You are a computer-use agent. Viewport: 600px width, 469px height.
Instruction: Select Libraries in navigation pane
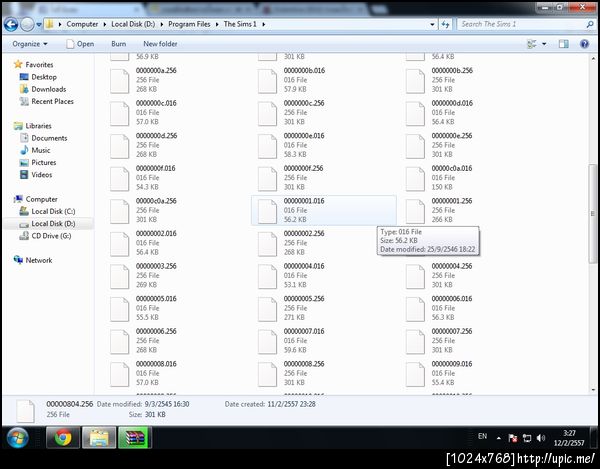click(x=33, y=126)
